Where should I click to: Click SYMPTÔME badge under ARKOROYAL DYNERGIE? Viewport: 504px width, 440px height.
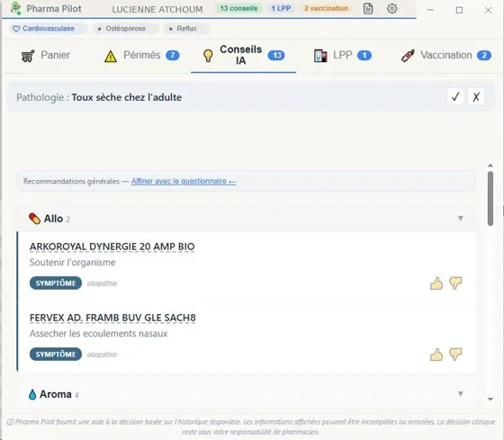[x=56, y=283]
